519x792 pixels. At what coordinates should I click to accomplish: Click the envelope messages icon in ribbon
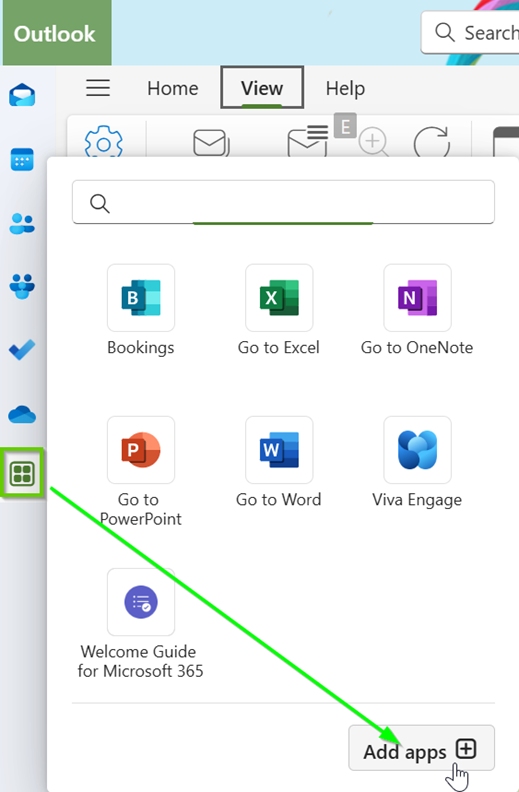pyautogui.click(x=212, y=143)
